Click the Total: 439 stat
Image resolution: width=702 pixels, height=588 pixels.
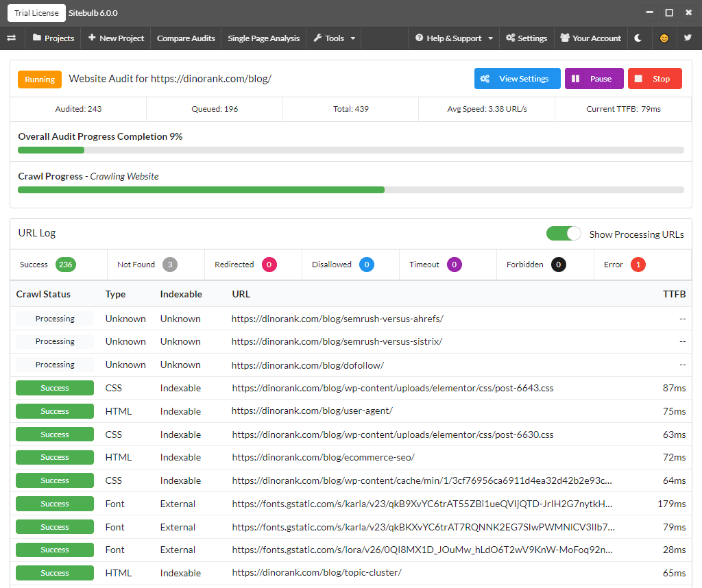click(351, 109)
